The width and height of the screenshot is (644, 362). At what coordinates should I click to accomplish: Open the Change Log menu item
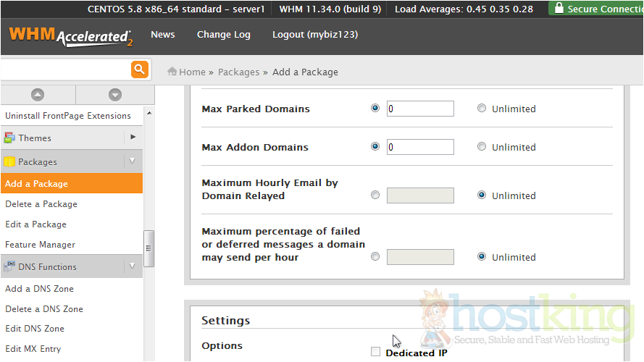[223, 35]
